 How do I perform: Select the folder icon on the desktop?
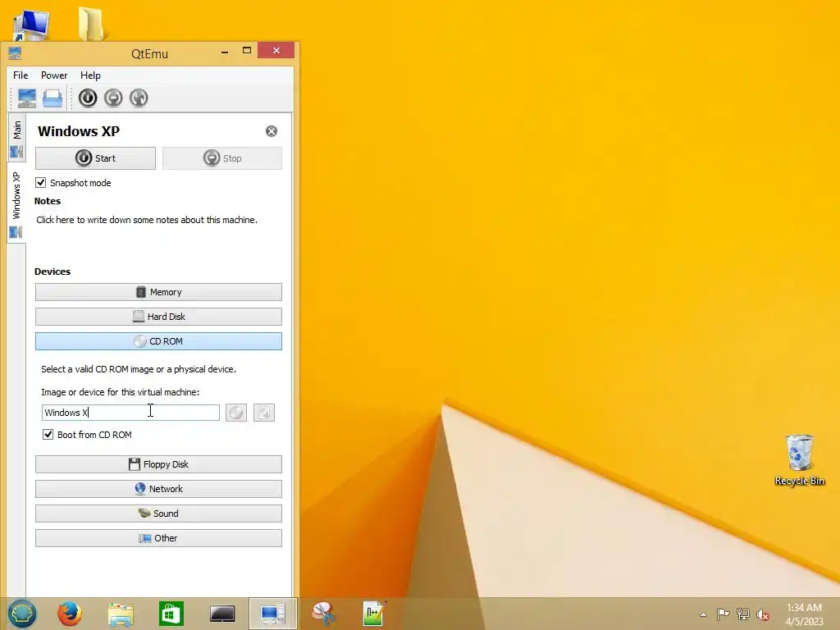coord(91,24)
